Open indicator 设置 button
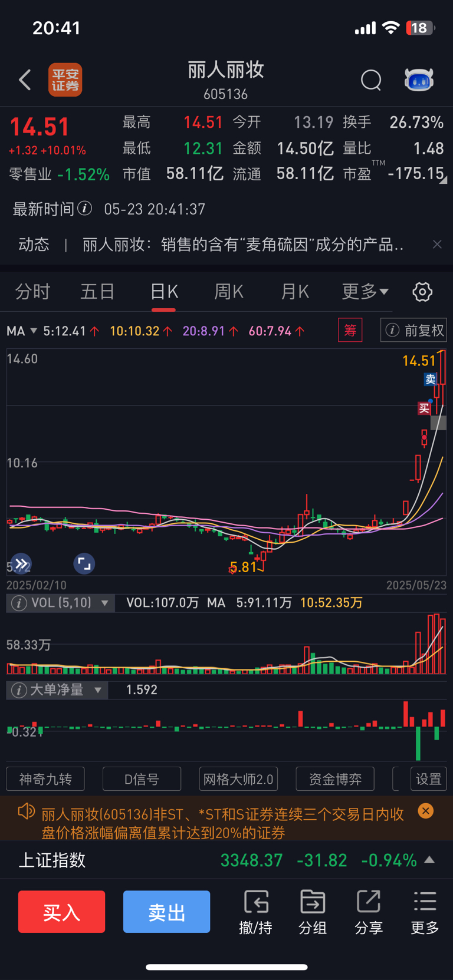 (428, 779)
